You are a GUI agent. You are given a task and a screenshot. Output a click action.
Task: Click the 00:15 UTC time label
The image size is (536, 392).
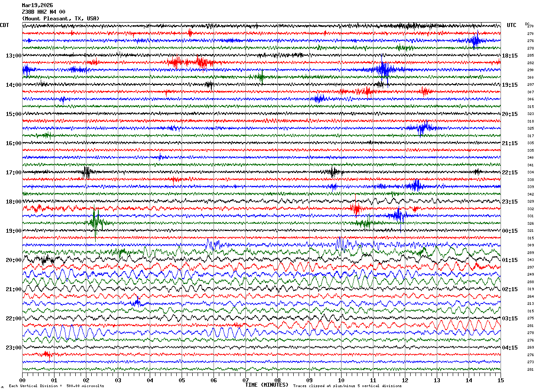point(510,231)
